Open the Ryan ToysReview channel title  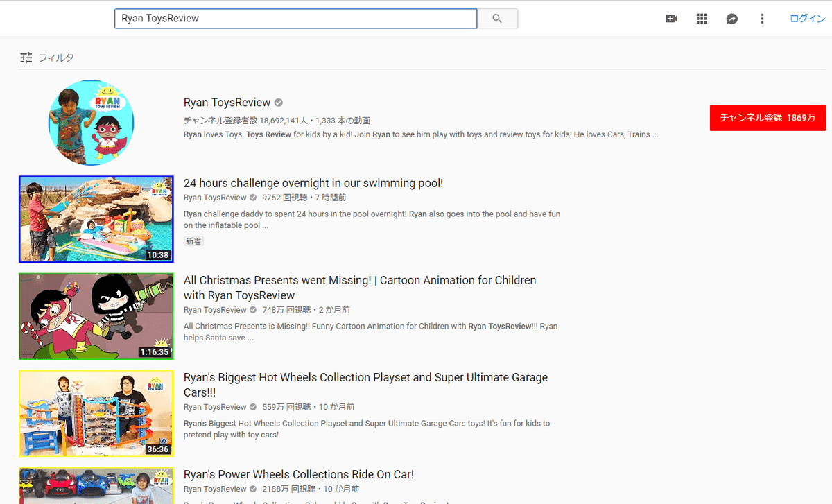point(227,103)
